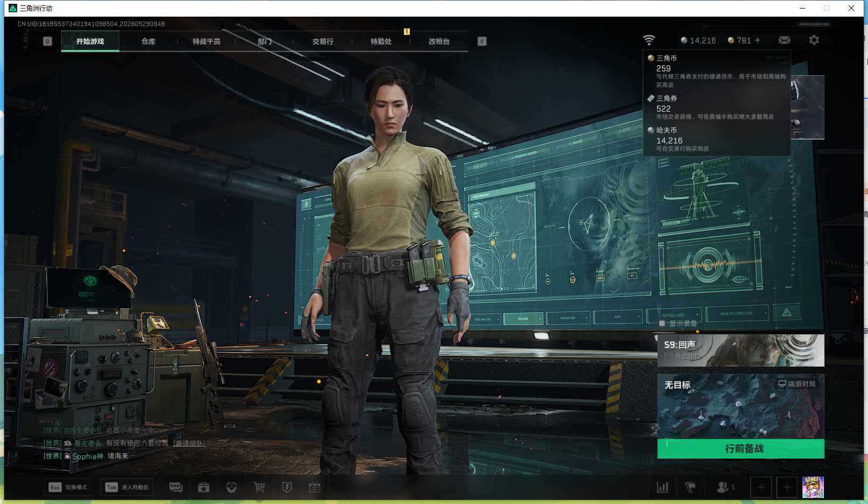Switch to the 开始游戏 tab
Screen dimensions: 868x504
click(x=90, y=41)
